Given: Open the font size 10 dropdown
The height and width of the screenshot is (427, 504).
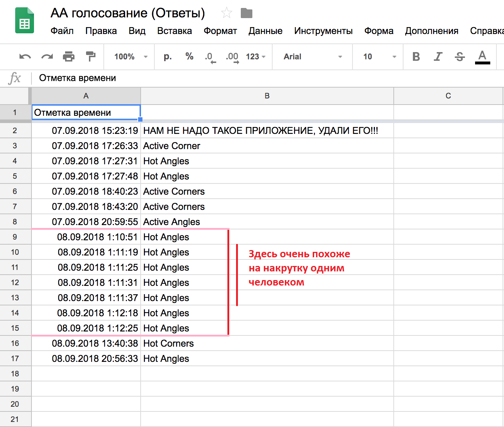Looking at the screenshot, I should click(x=379, y=57).
